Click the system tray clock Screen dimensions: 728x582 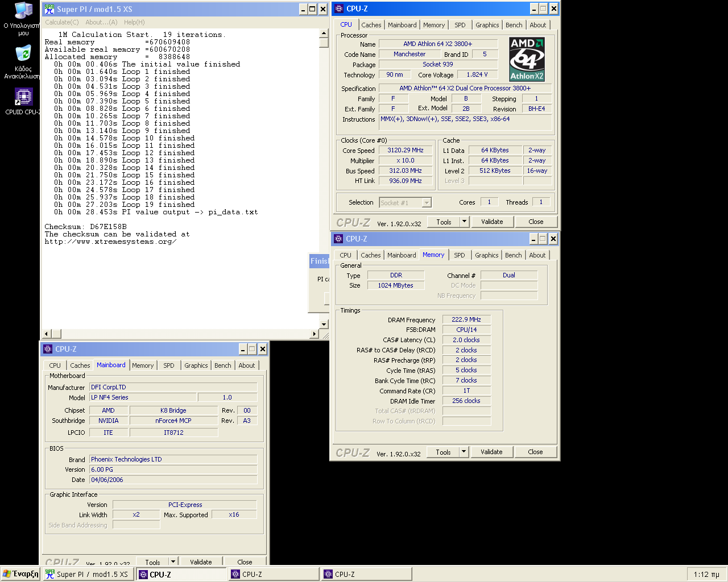(706, 575)
